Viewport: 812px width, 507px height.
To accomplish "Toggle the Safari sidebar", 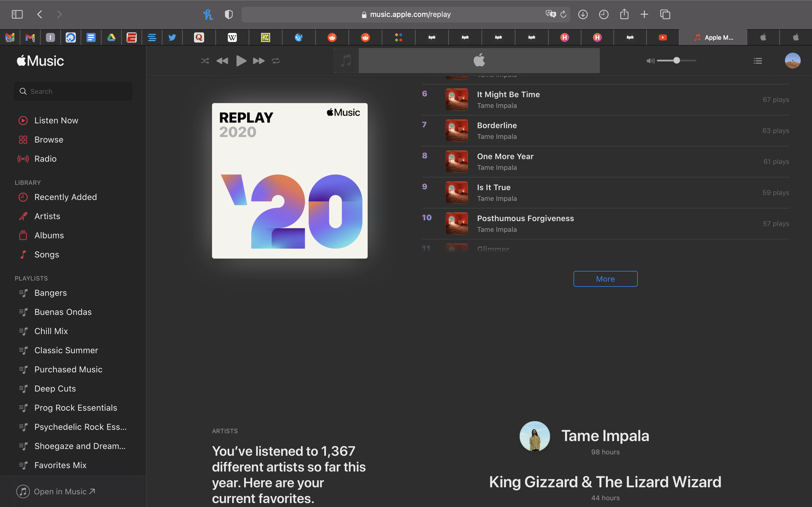I will click(x=17, y=14).
